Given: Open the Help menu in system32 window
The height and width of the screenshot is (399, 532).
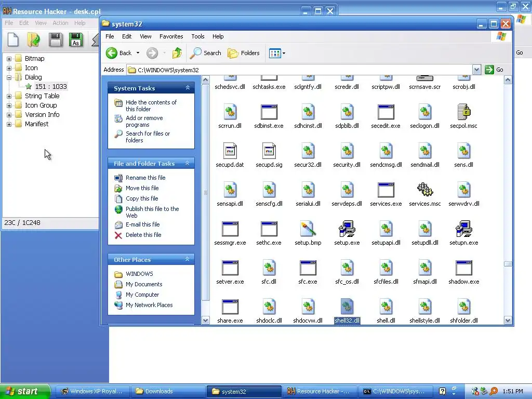Looking at the screenshot, I should click(x=218, y=36).
